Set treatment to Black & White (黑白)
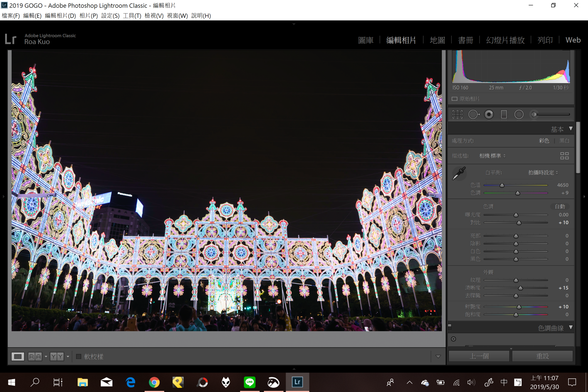Screen dimensions: 588x392 tap(564, 141)
